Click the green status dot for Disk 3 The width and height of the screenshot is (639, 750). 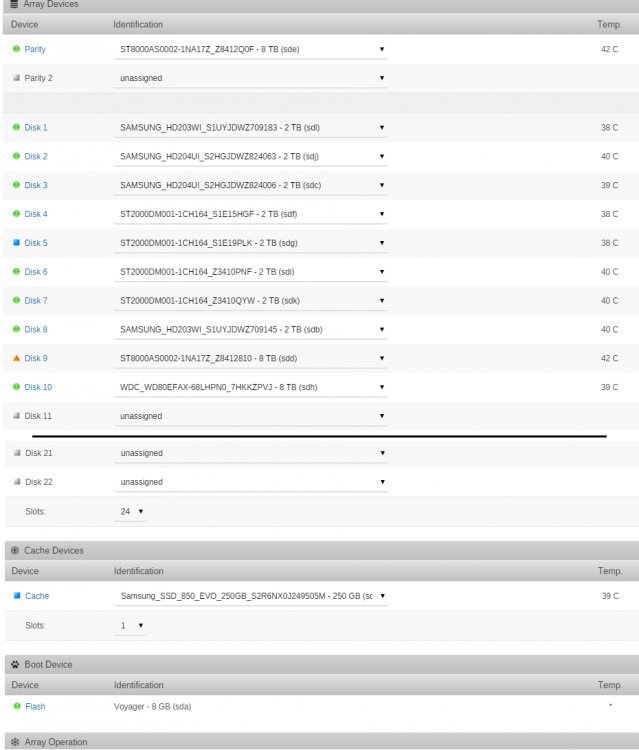point(16,185)
